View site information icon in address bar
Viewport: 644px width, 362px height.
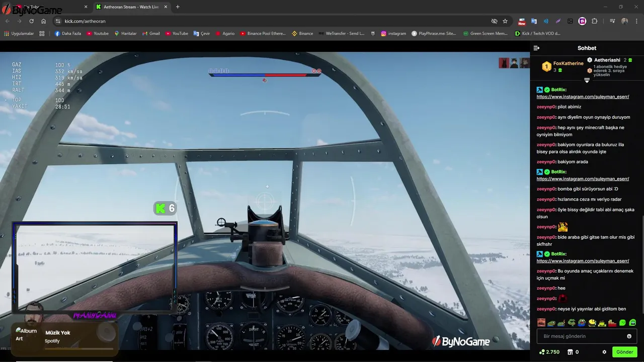pyautogui.click(x=58, y=21)
